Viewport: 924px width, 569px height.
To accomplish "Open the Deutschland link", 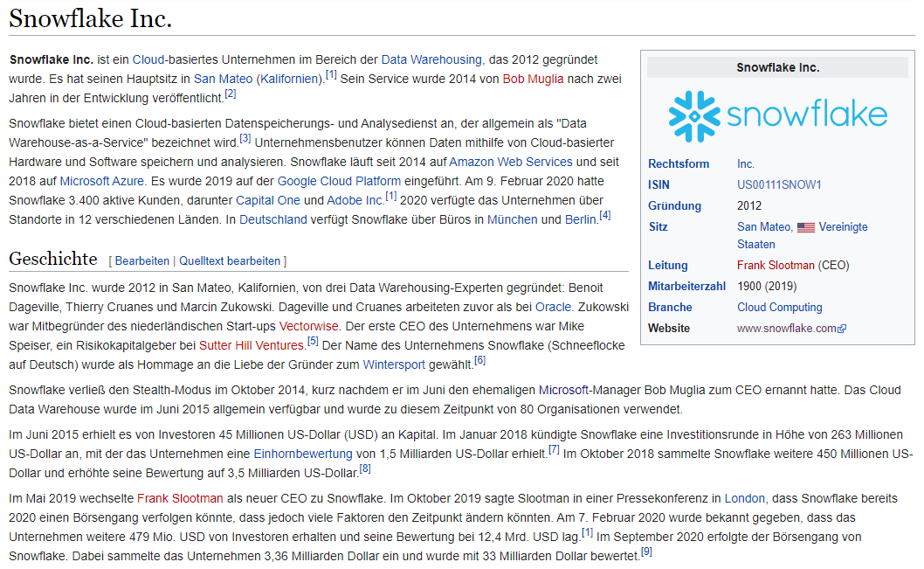I will tap(272, 220).
